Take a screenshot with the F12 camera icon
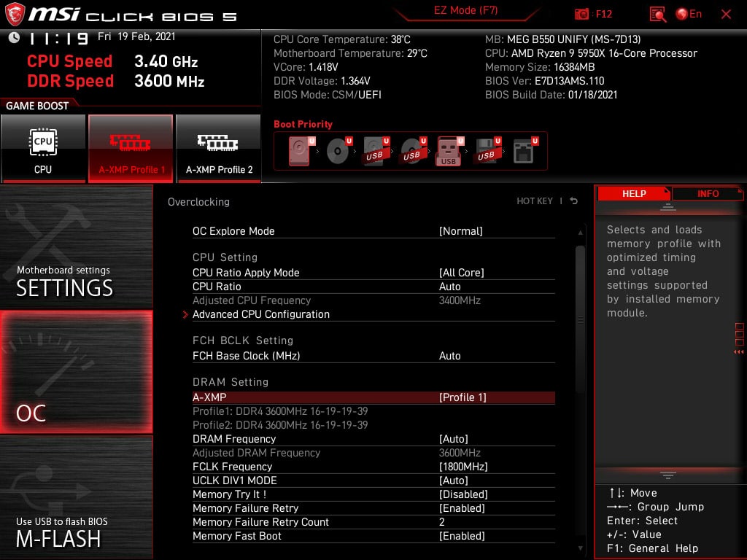 [581, 14]
